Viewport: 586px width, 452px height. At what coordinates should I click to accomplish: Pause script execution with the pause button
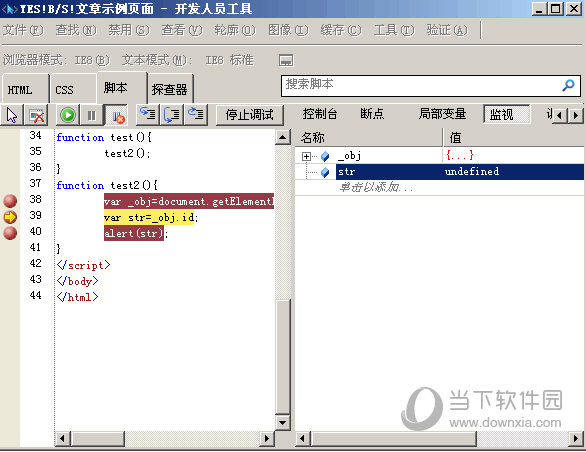tap(92, 115)
